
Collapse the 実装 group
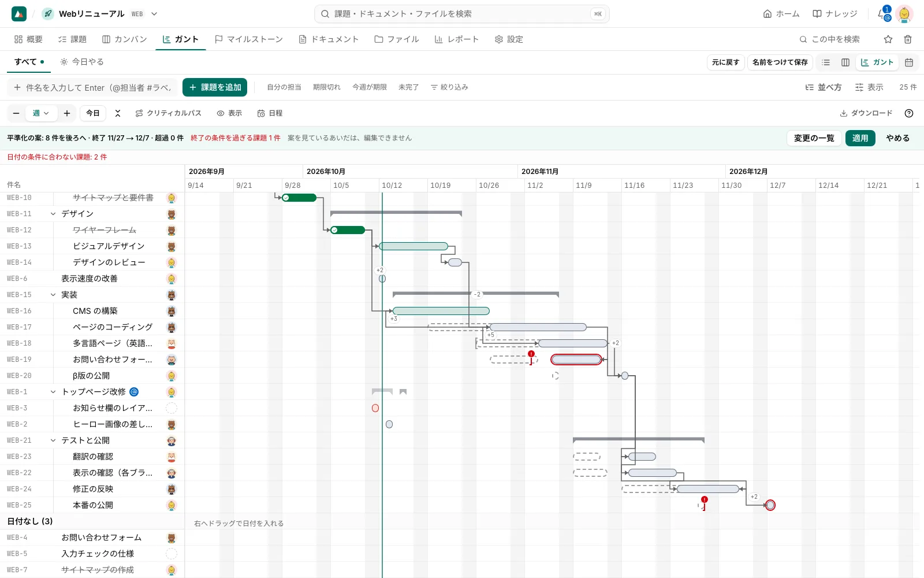pos(53,295)
